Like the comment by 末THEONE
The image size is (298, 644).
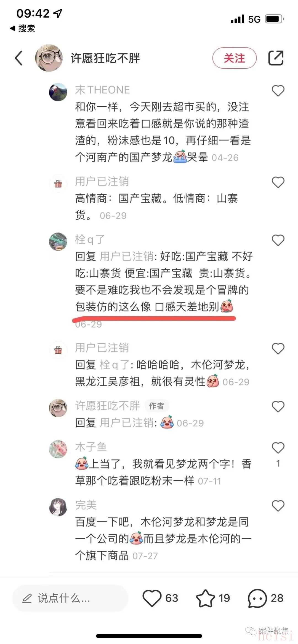[x=278, y=91]
